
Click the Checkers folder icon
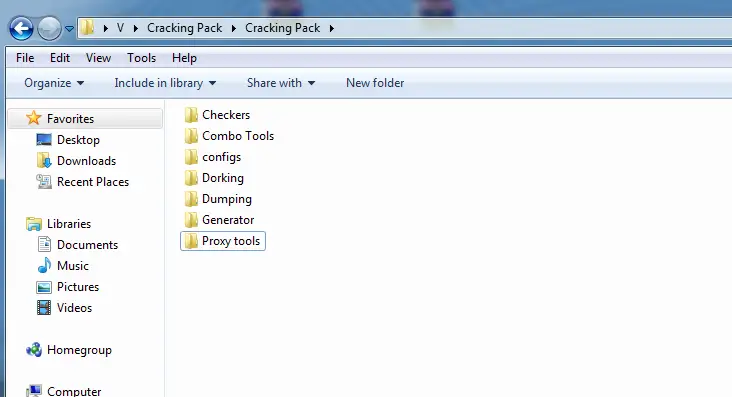191,114
